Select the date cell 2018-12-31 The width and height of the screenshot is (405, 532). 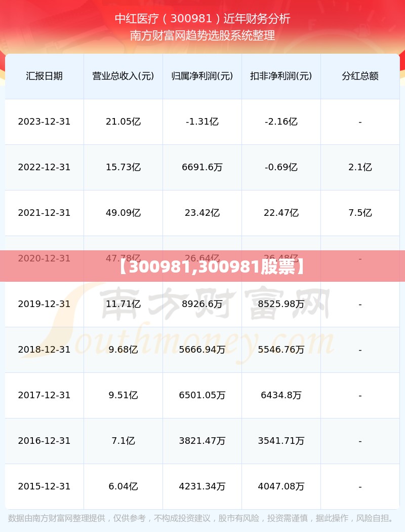[45, 350]
